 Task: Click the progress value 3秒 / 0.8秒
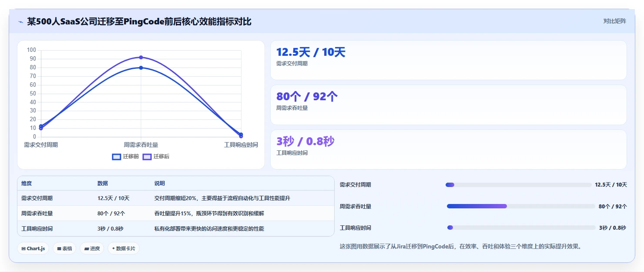point(613,228)
